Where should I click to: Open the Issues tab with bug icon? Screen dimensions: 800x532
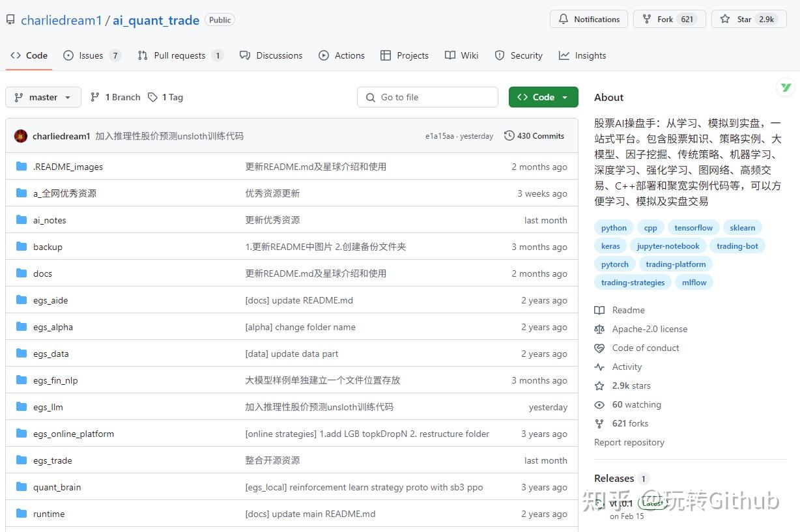69,56
